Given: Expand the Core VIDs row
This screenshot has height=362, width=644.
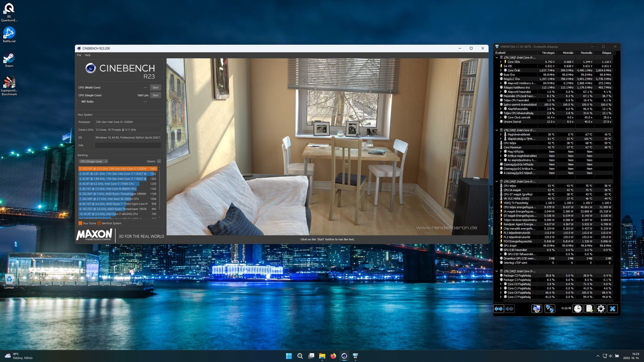Looking at the screenshot, I should click(x=501, y=62).
